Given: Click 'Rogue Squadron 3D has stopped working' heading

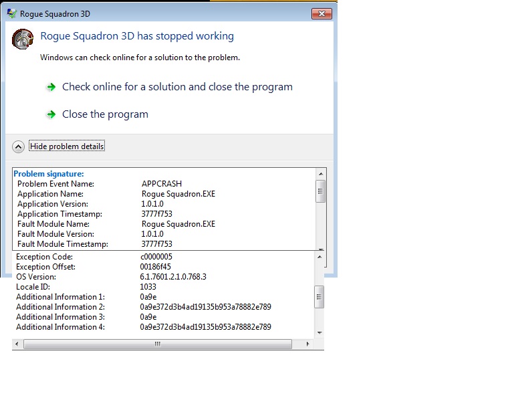Looking at the screenshot, I should pyautogui.click(x=137, y=35).
